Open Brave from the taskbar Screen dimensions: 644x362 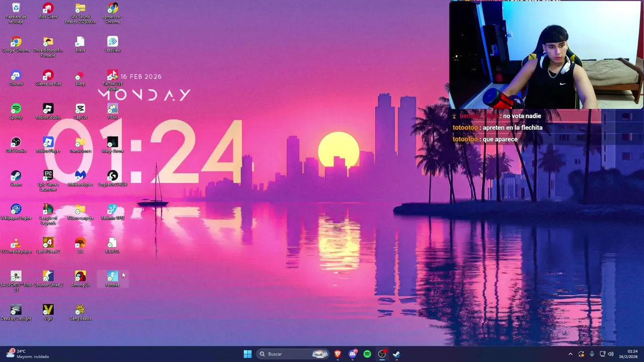click(338, 354)
